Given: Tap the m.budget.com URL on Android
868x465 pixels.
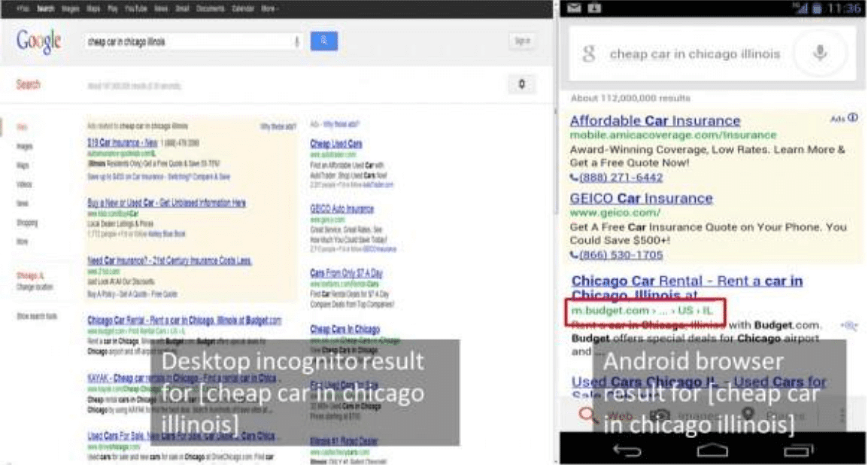Looking at the screenshot, I should coord(641,312).
